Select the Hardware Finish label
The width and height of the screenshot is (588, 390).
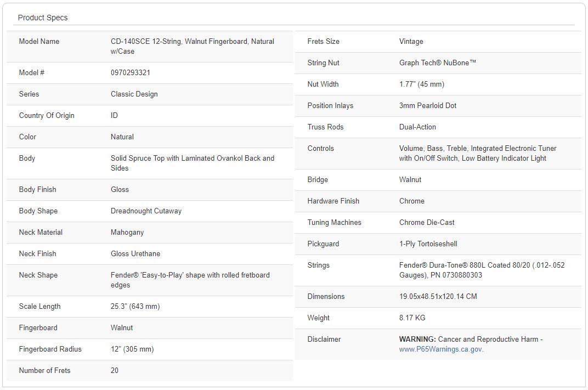pyautogui.click(x=333, y=201)
